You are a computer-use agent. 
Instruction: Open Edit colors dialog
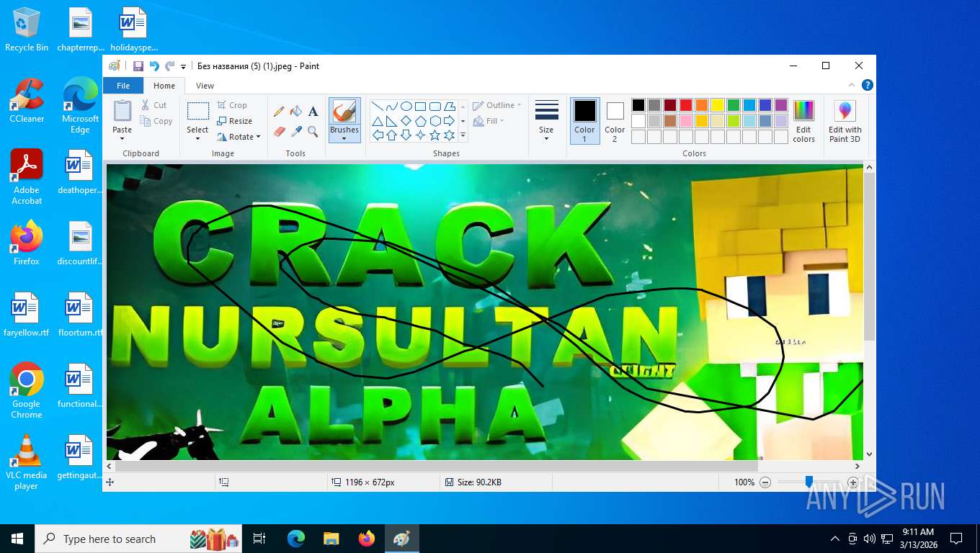(x=803, y=121)
